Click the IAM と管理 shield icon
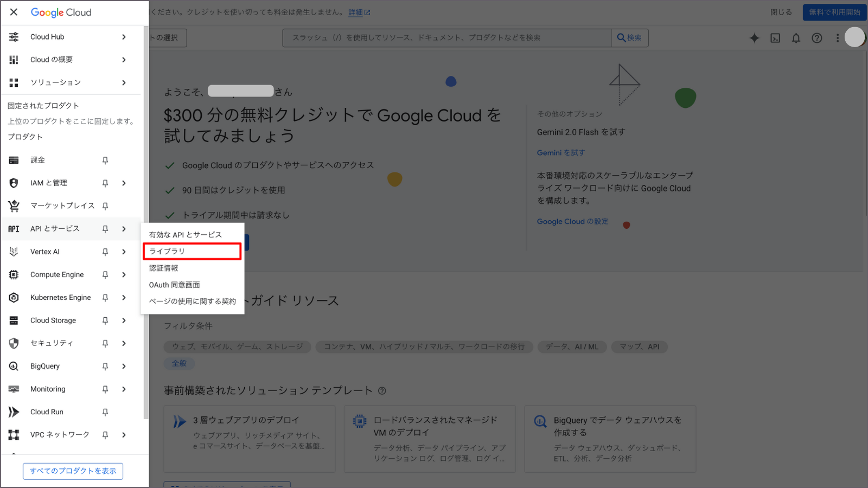This screenshot has height=488, width=868. [14, 183]
